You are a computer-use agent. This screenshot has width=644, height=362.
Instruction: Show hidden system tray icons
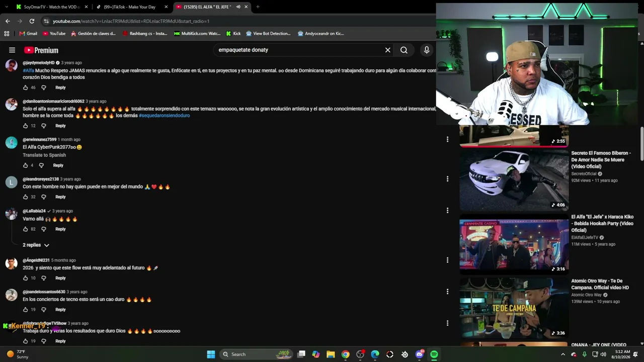pos(563,354)
